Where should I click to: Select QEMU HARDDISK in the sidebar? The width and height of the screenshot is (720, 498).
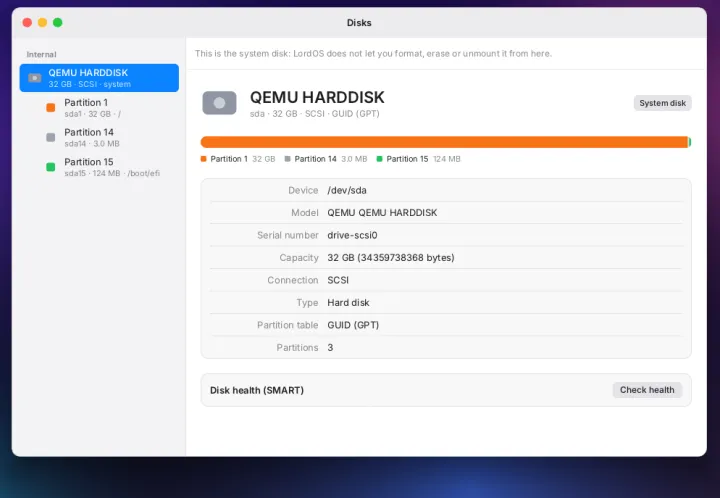(99, 78)
